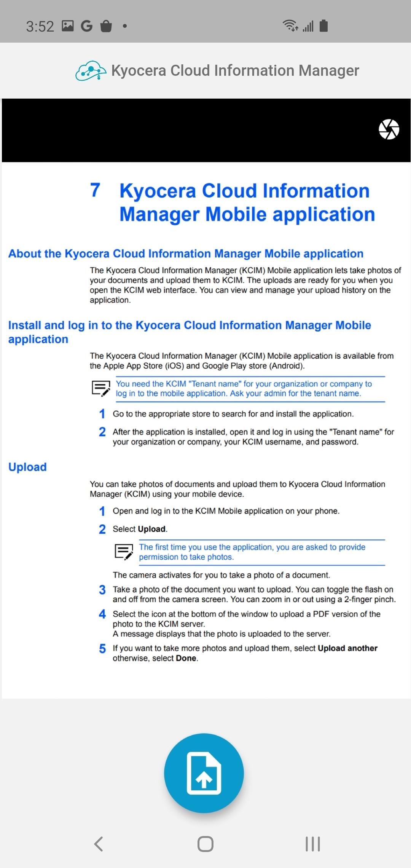This screenshot has width=411, height=868.
Task: Tap the "Upload" section heading
Action: [x=27, y=467]
